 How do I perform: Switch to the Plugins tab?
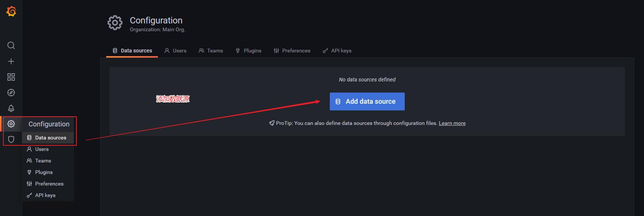(x=248, y=51)
